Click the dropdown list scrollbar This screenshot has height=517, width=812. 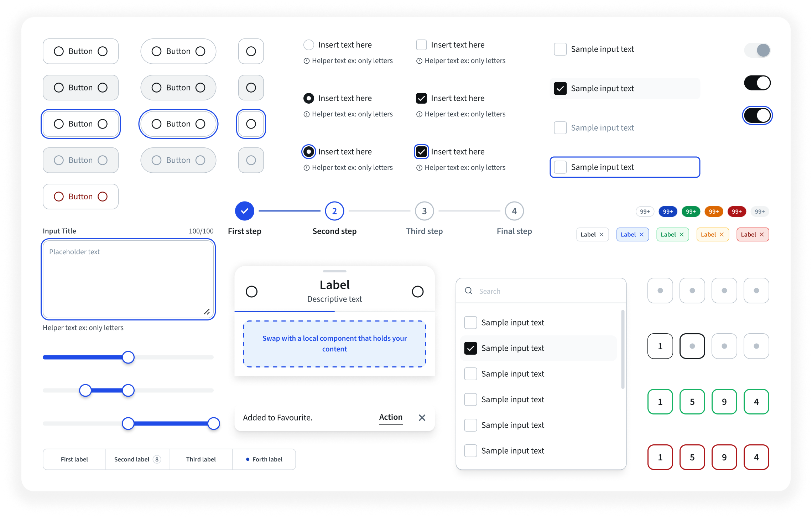tap(623, 349)
